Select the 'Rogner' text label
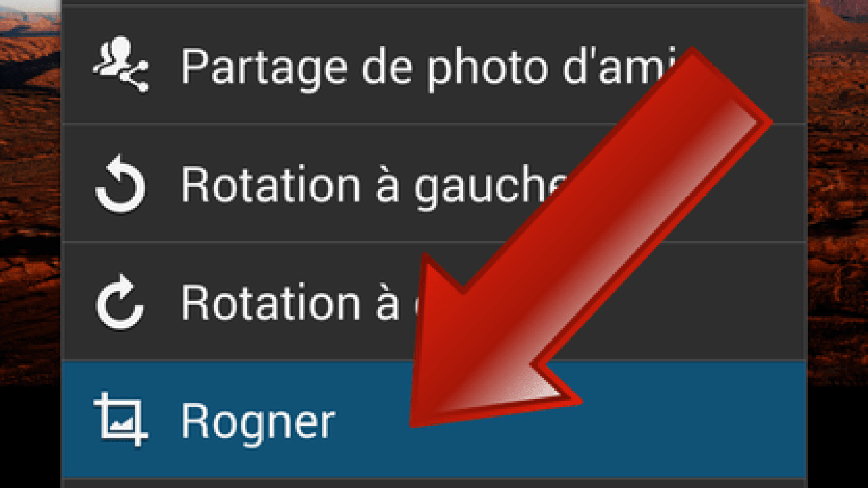The height and width of the screenshot is (488, 868). coord(258,422)
